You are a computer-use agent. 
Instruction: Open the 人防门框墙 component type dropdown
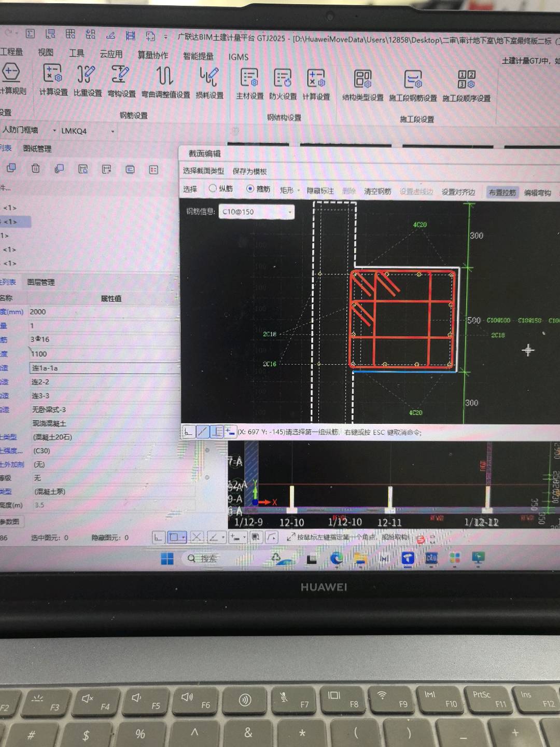pyautogui.click(x=29, y=130)
